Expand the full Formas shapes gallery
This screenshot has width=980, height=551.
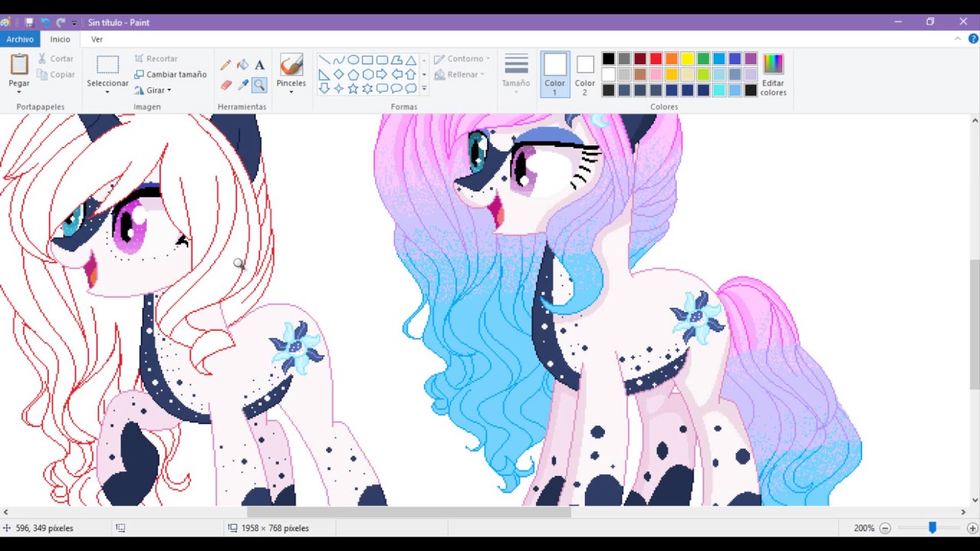tap(424, 89)
